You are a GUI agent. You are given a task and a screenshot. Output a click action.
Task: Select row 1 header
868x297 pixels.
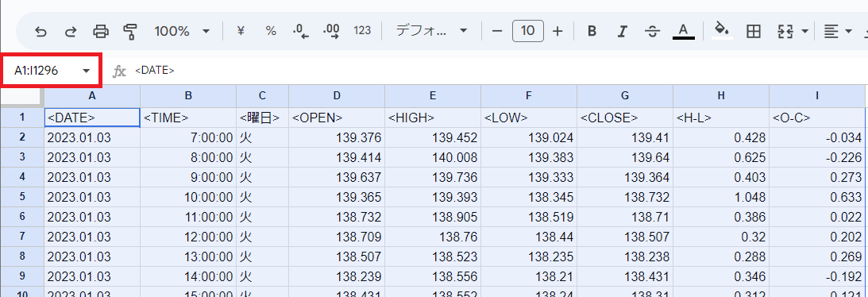point(22,118)
